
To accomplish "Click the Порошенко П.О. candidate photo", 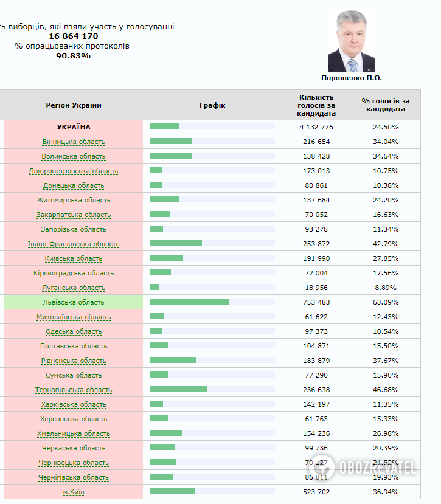I will (351, 41).
